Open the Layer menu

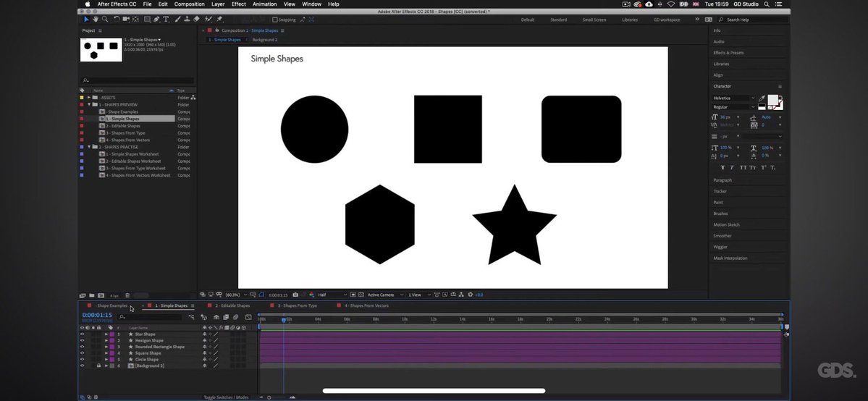click(218, 4)
